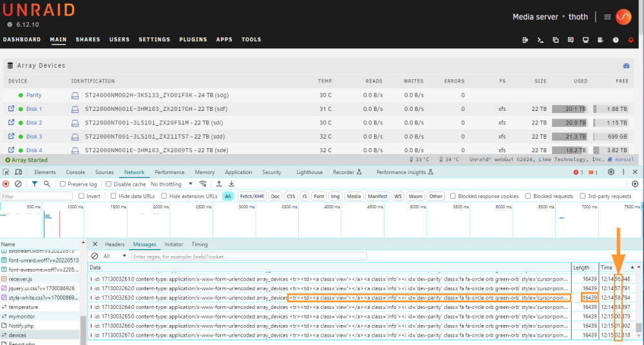The image size is (644, 345).
Task: Expand the All messages filter dropdown
Action: [115, 256]
